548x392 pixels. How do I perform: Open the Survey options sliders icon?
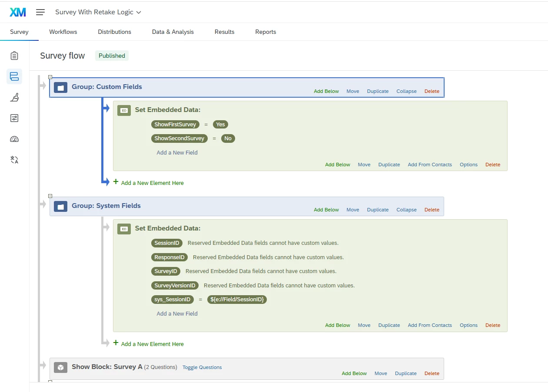click(14, 118)
